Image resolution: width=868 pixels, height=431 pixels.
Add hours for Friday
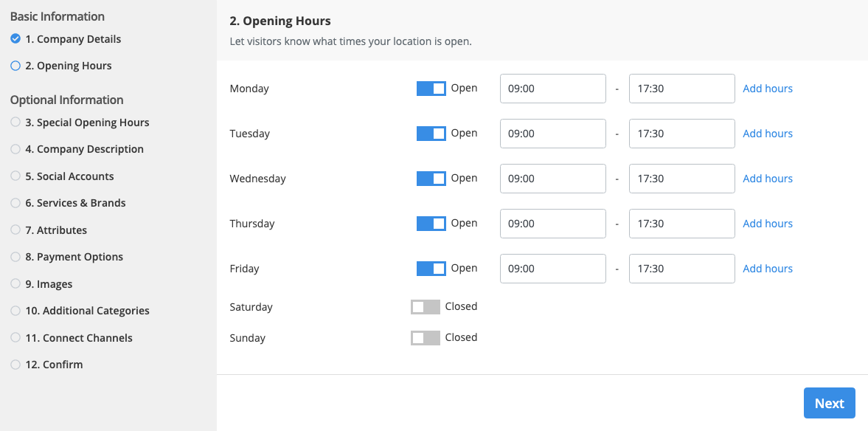point(767,269)
